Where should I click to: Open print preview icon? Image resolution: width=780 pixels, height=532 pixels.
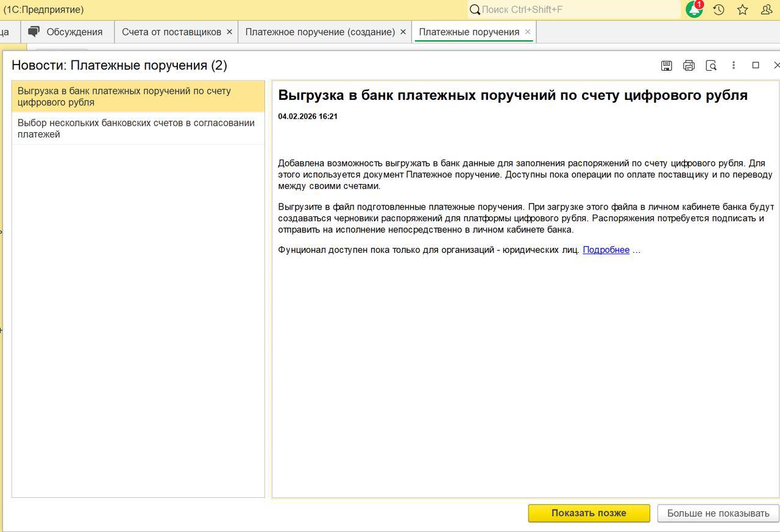(x=711, y=65)
